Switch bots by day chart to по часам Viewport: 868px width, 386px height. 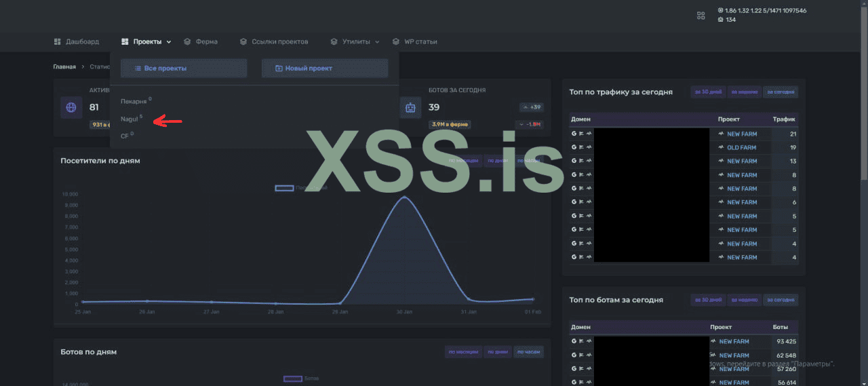(x=529, y=352)
